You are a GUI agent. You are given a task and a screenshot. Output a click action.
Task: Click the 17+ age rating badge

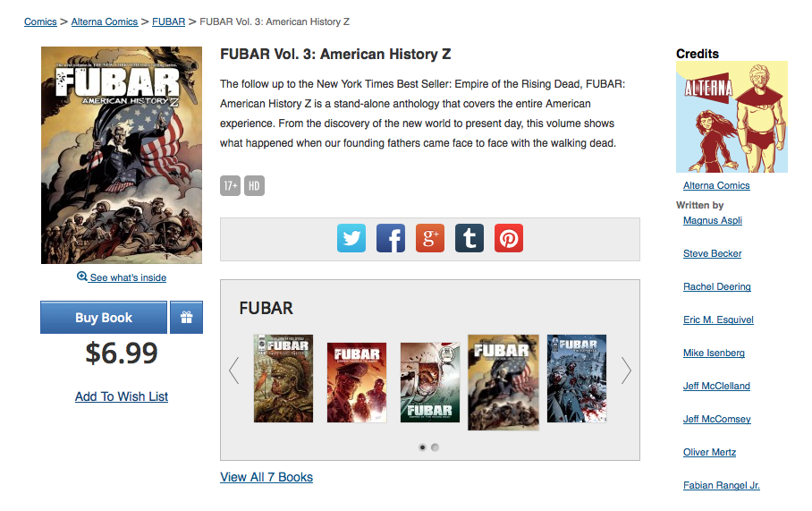tap(230, 185)
